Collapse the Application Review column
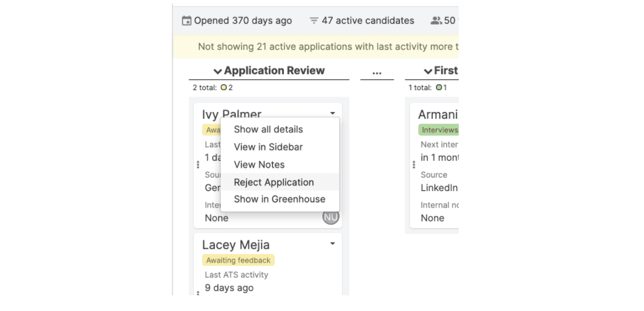Image resolution: width=644 pixels, height=311 pixels. tap(217, 71)
